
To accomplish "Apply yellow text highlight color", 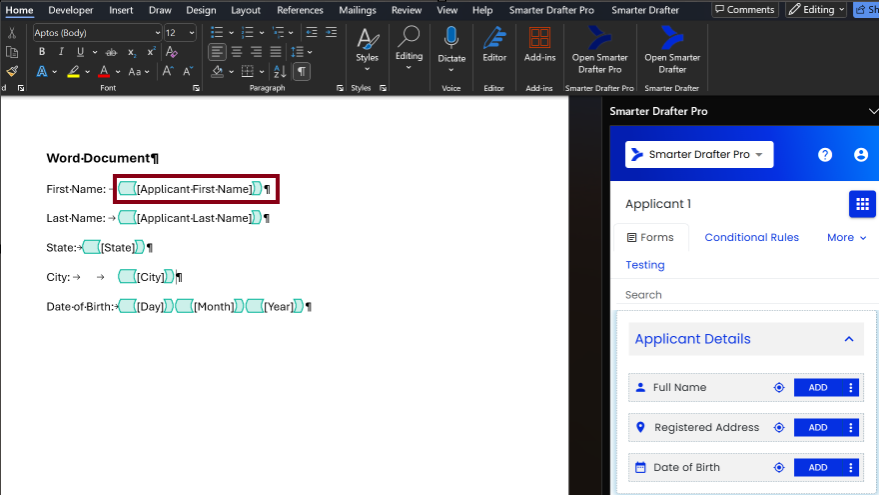I will click(x=73, y=72).
